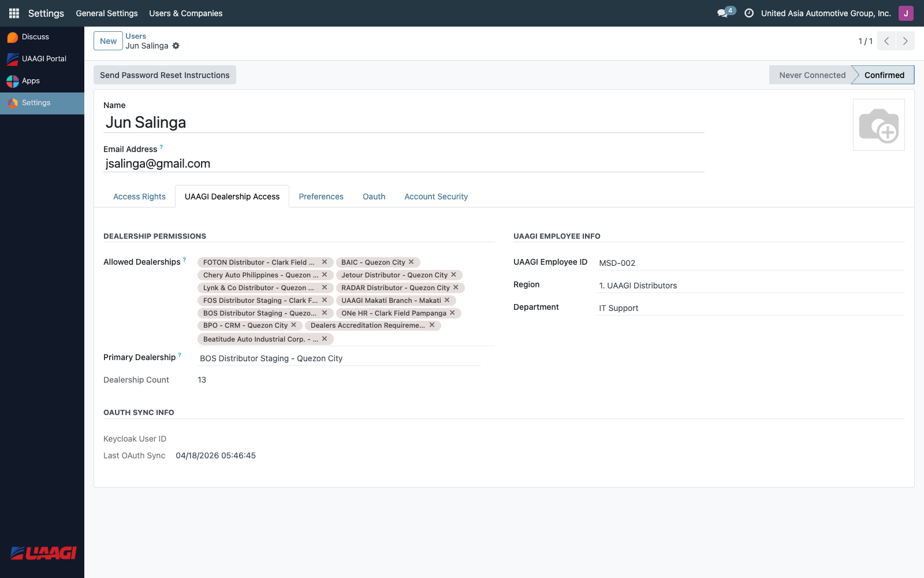Open the activities clock menu

pos(749,12)
